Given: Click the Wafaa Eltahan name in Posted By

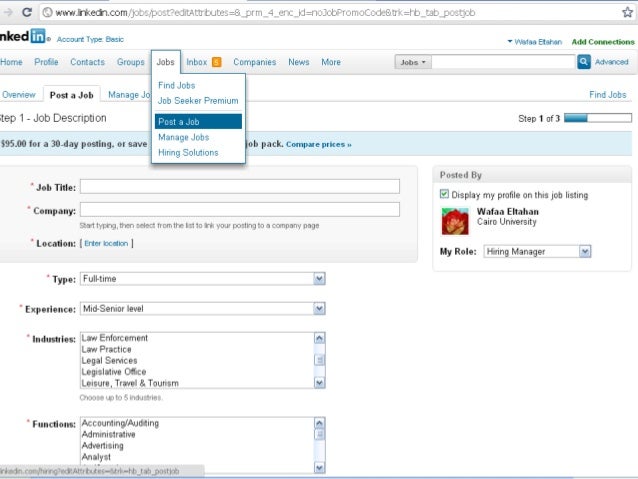Looking at the screenshot, I should point(507,212).
